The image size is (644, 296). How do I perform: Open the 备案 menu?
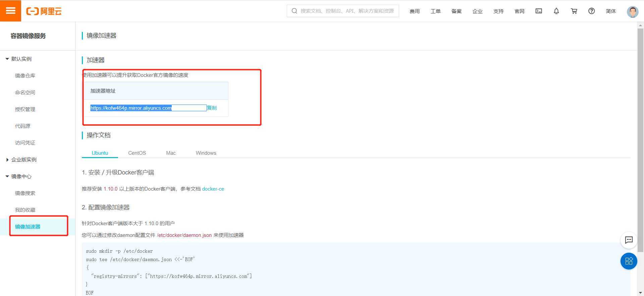[x=457, y=11]
